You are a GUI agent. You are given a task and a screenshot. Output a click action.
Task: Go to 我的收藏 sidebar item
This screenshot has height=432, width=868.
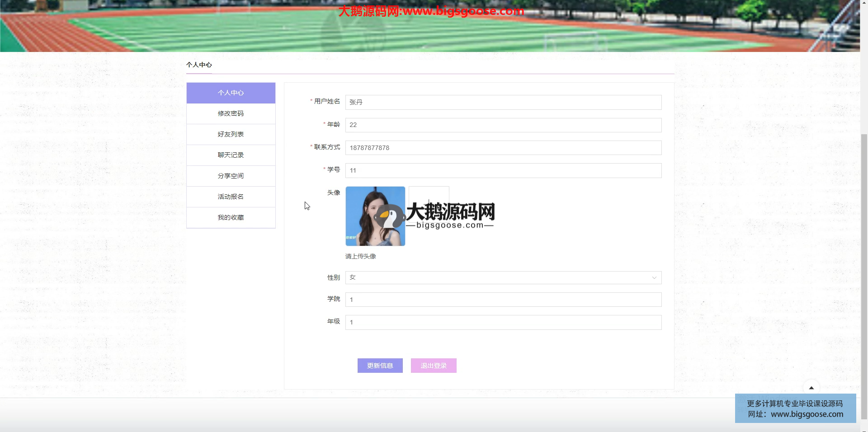tap(231, 218)
